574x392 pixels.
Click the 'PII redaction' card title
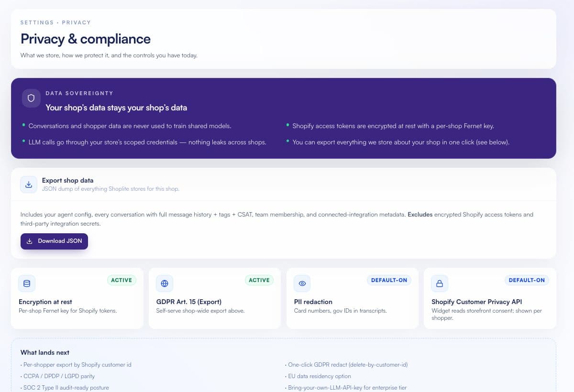[x=313, y=302]
